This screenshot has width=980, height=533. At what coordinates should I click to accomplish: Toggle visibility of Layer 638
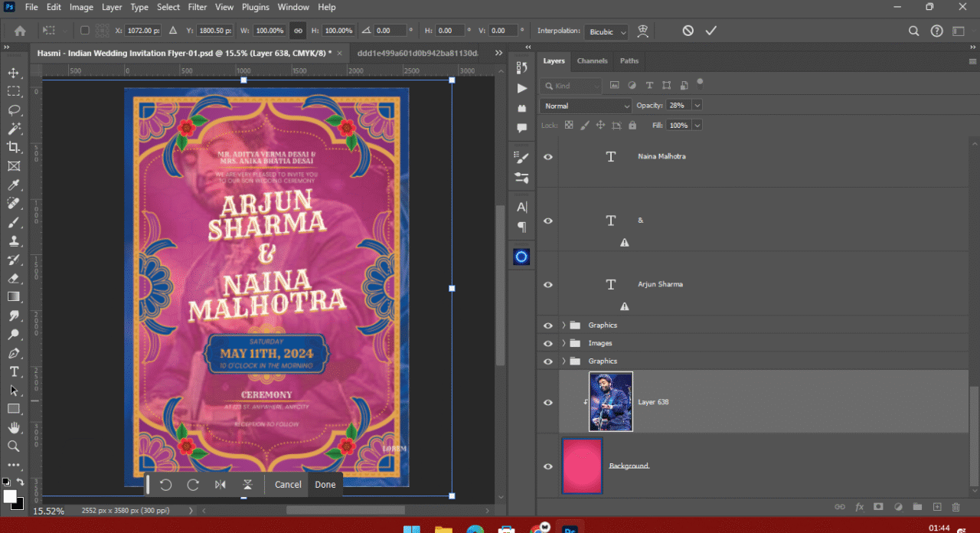click(547, 403)
